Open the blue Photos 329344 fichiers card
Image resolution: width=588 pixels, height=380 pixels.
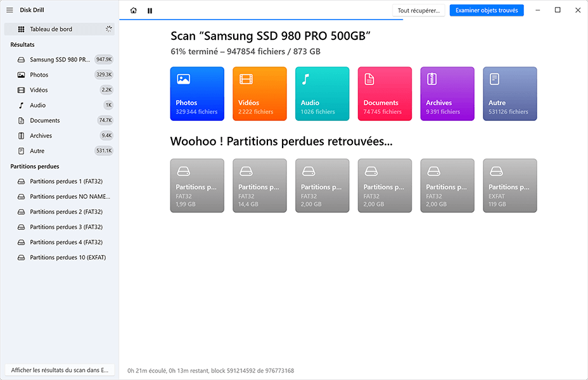click(x=197, y=94)
